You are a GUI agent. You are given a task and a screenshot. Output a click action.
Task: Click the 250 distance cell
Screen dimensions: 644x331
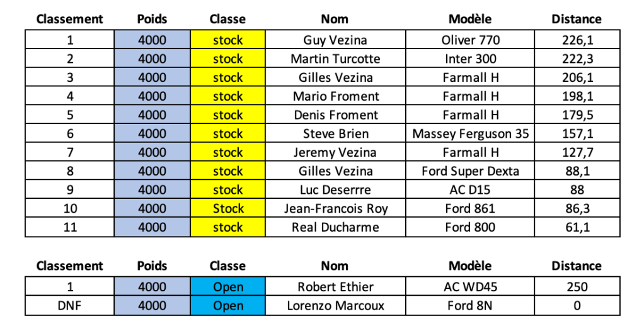pos(577,287)
